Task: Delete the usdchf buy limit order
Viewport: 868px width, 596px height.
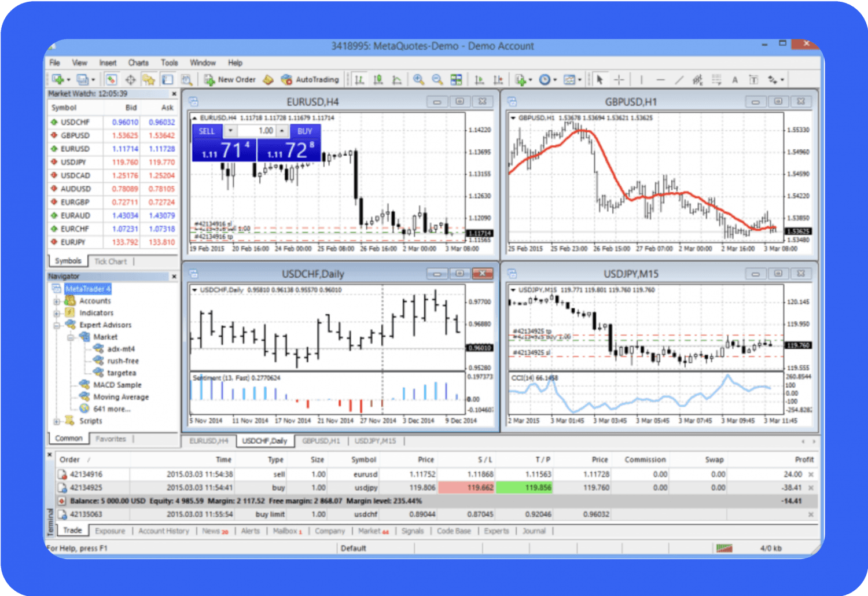Action: point(811,514)
